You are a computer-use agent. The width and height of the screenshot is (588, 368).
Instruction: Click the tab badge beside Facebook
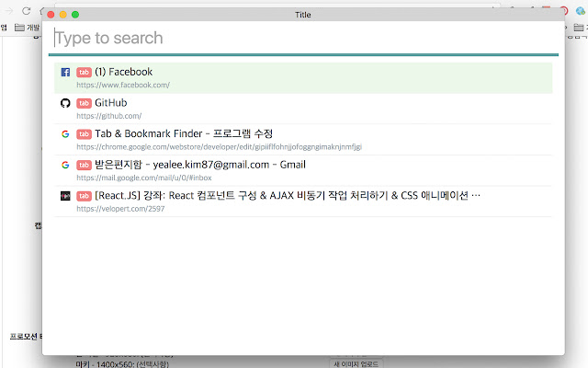[84, 72]
